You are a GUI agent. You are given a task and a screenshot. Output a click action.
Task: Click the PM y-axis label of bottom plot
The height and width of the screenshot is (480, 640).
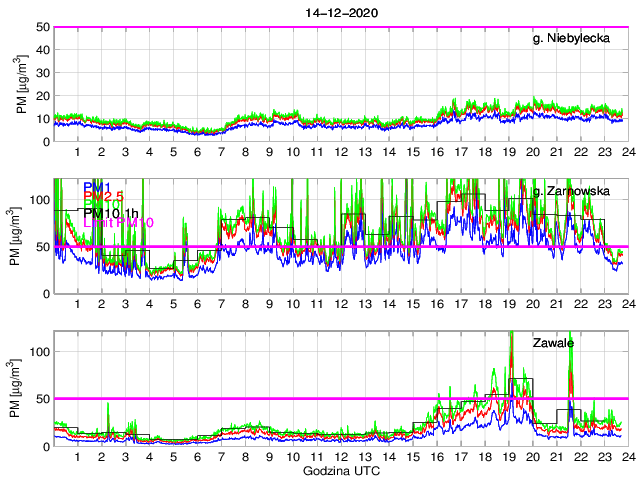tap(20, 388)
